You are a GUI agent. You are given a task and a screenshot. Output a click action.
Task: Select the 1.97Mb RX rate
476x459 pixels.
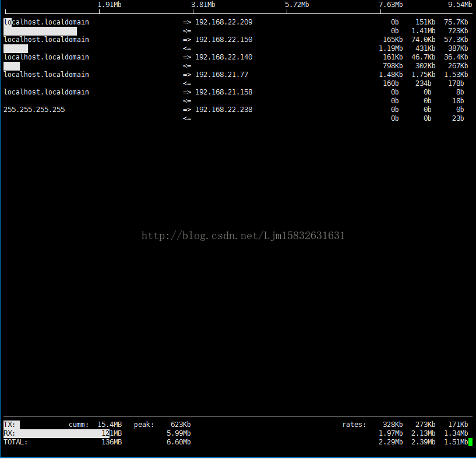tap(391, 433)
